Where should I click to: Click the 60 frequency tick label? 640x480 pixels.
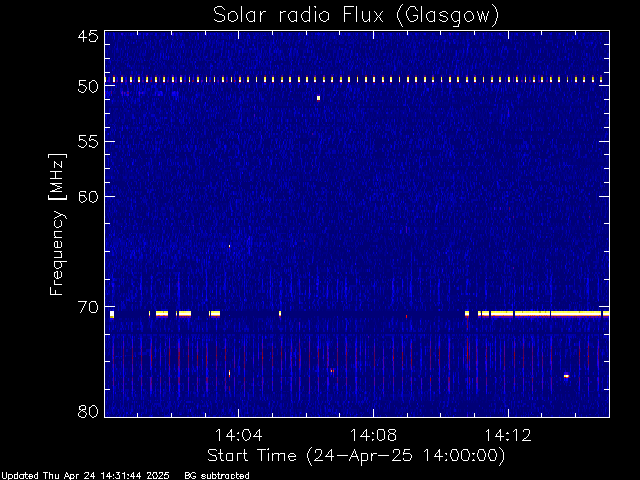(88, 196)
